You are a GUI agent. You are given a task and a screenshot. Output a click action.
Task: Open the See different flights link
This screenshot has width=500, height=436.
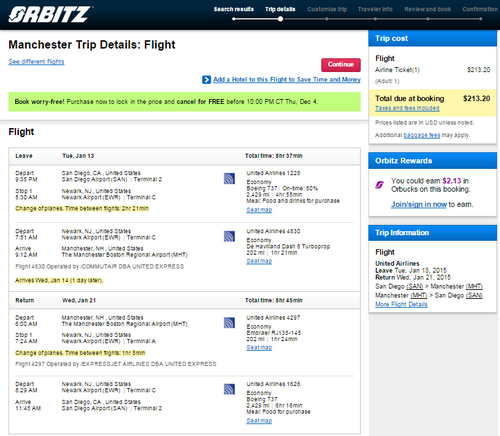pyautogui.click(x=36, y=62)
